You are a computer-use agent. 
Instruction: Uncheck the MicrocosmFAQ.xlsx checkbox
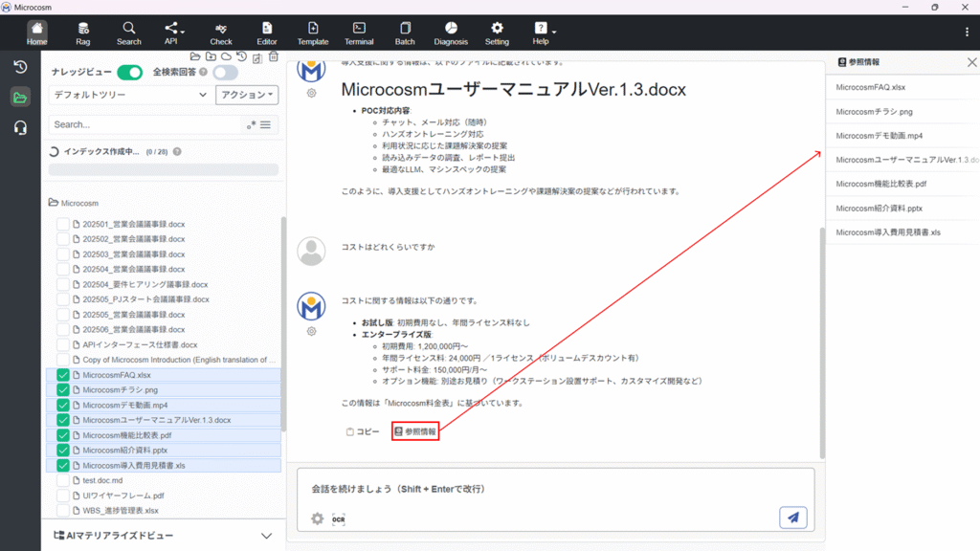63,375
